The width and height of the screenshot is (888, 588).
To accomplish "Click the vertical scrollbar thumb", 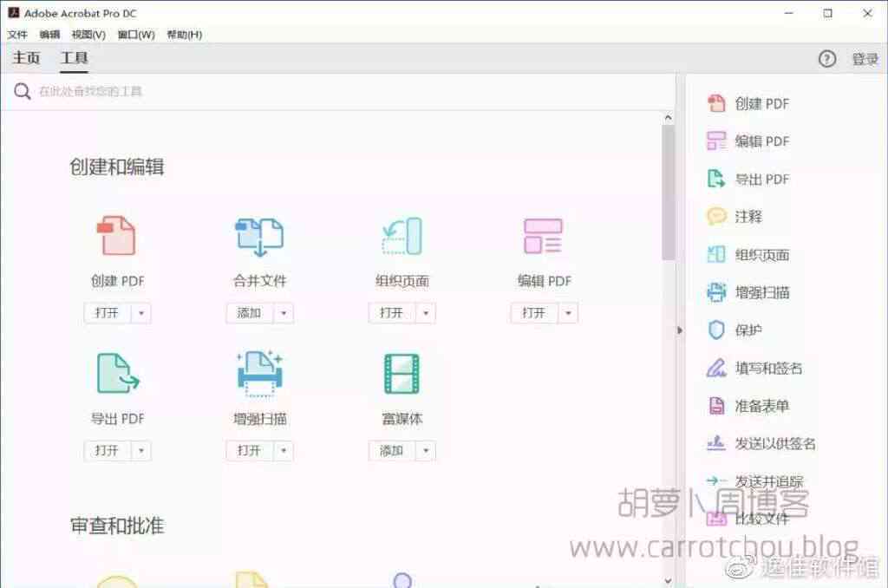I will 669,193.
